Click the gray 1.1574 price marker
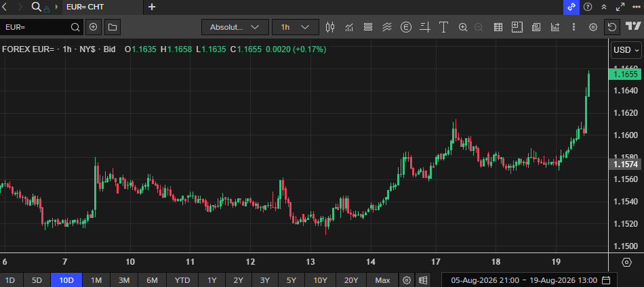644x287 pixels. (x=624, y=164)
